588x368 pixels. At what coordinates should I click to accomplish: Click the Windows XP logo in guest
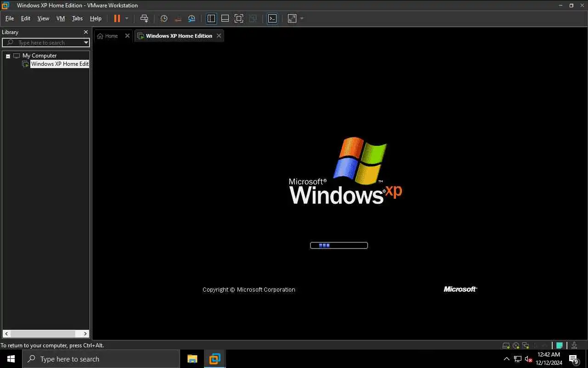(345, 171)
